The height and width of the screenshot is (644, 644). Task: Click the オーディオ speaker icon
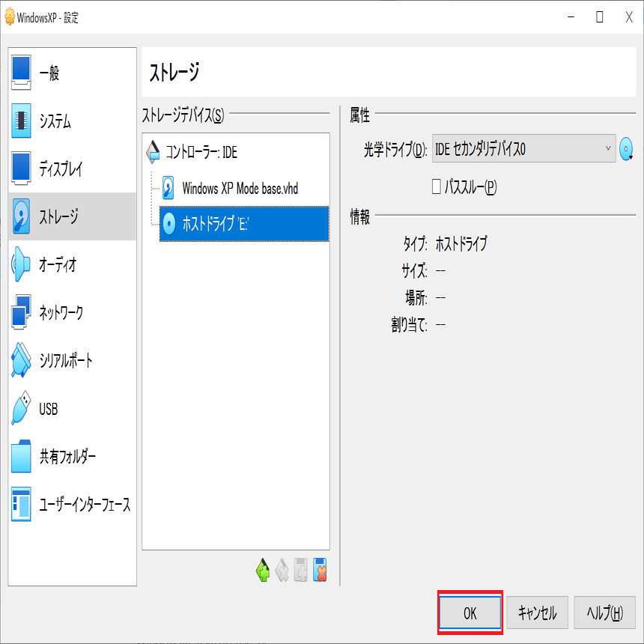(x=21, y=264)
